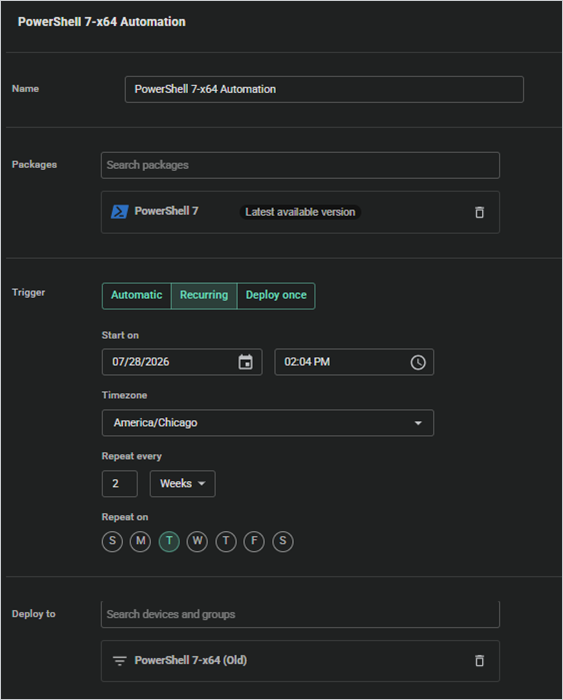Viewport: 563px width, 700px height.
Task: Toggle Friday in Repeat on
Action: pos(254,542)
